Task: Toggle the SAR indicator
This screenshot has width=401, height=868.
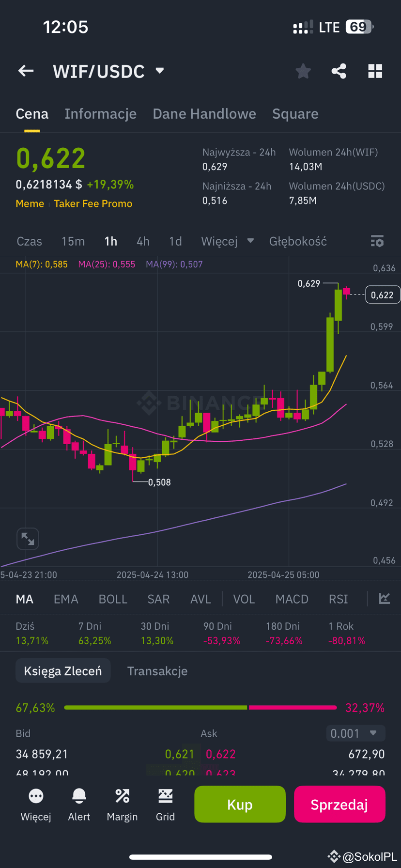Action: (158, 599)
